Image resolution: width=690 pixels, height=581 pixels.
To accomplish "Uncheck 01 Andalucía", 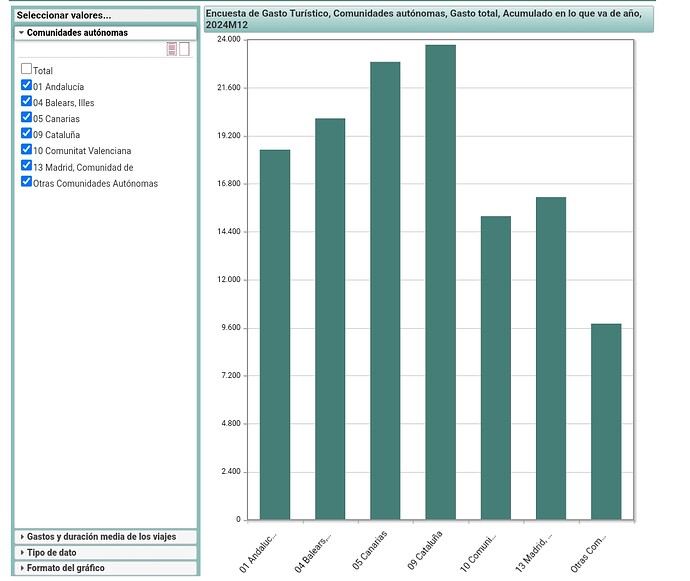I will [26, 86].
